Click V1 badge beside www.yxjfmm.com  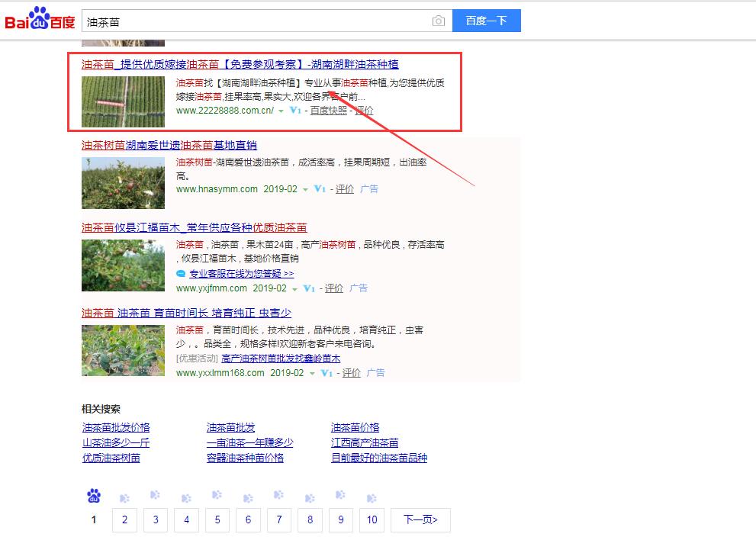pyautogui.click(x=309, y=288)
